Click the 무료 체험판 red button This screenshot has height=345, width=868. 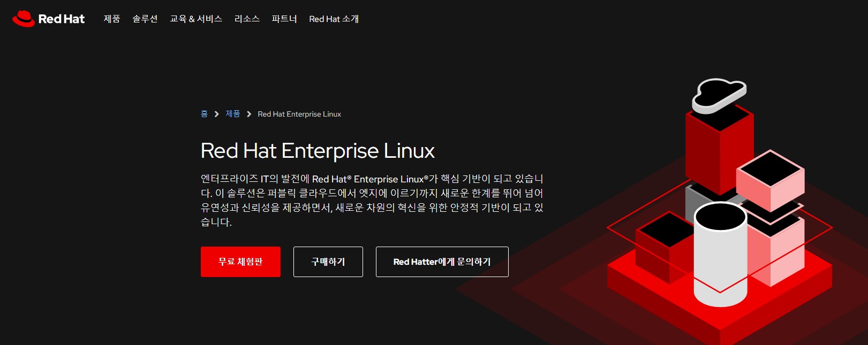coord(240,262)
